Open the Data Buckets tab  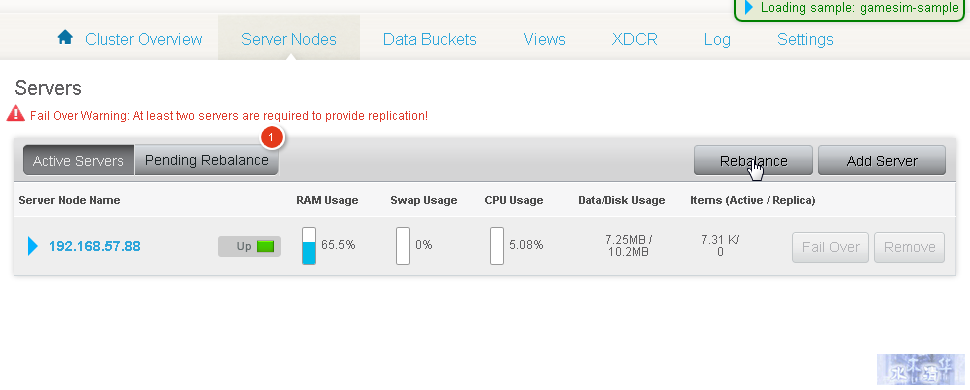(x=430, y=40)
